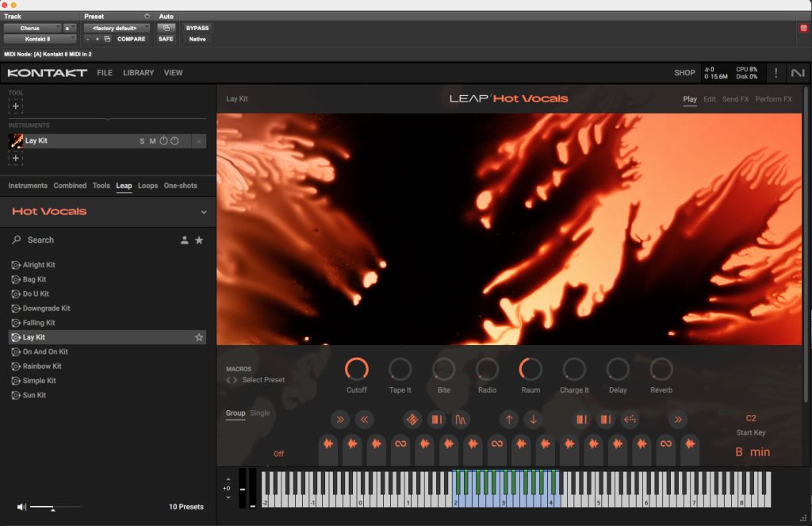Expand the Hot Vocals library chevron
This screenshot has height=526, width=812.
coord(204,212)
